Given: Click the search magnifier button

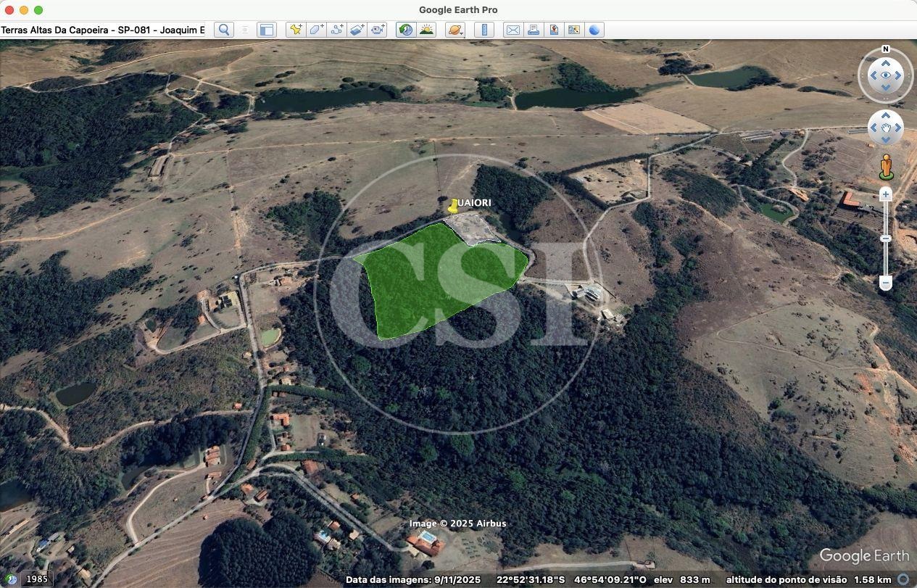Looking at the screenshot, I should [x=224, y=30].
